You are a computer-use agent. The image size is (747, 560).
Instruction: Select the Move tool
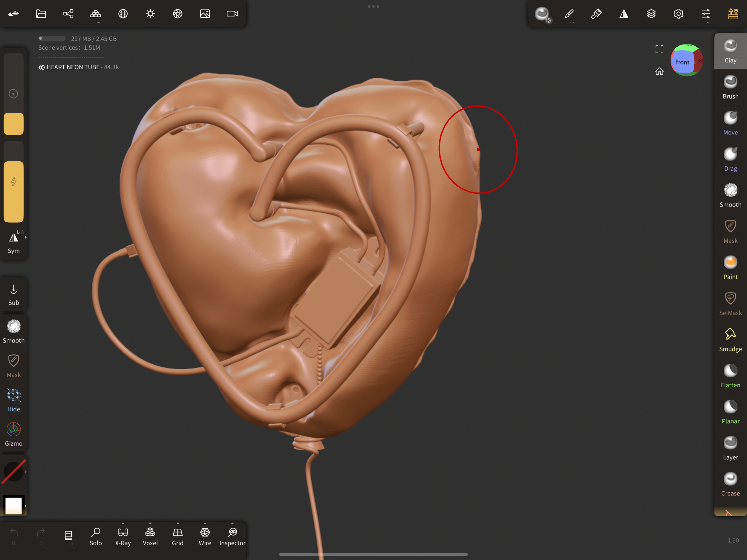(x=730, y=123)
